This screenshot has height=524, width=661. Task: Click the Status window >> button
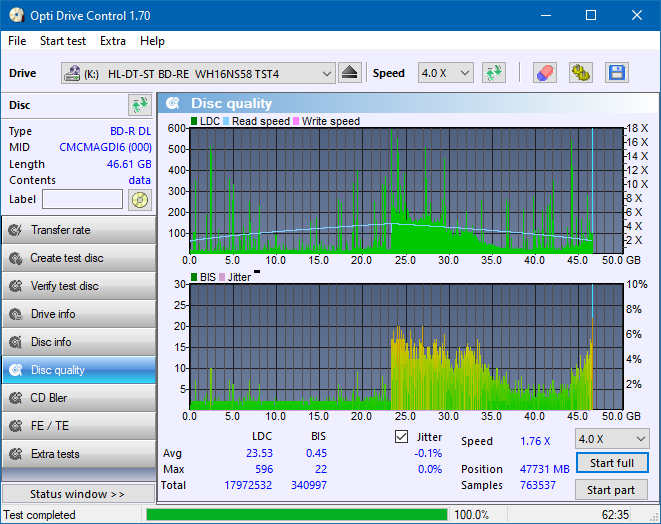(x=79, y=494)
